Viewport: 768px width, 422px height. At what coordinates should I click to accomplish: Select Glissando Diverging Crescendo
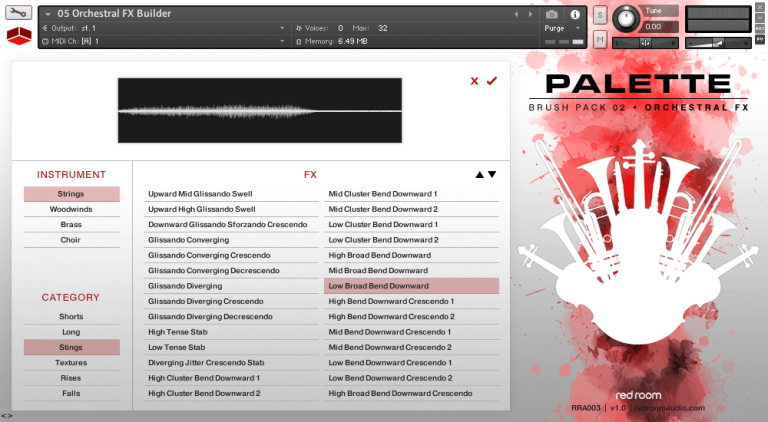point(231,301)
